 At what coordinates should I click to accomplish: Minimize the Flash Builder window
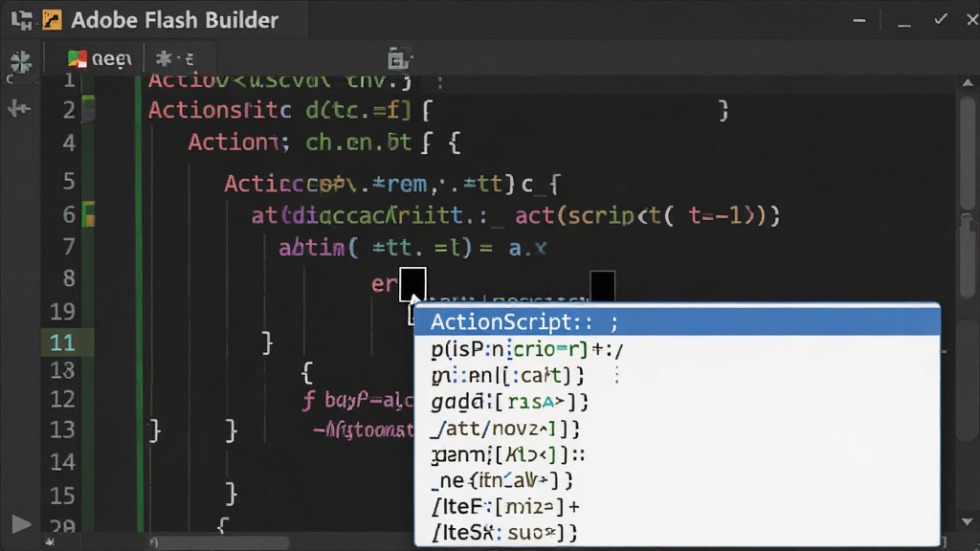pyautogui.click(x=859, y=20)
